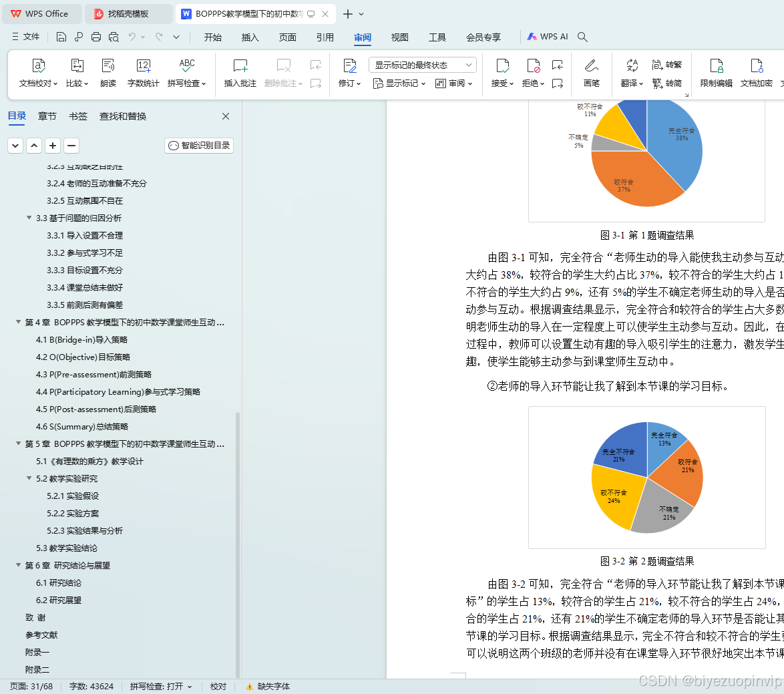Screen dimensions: 784x694
Task: Collapse the 第5章 outline node
Action: click(x=18, y=444)
